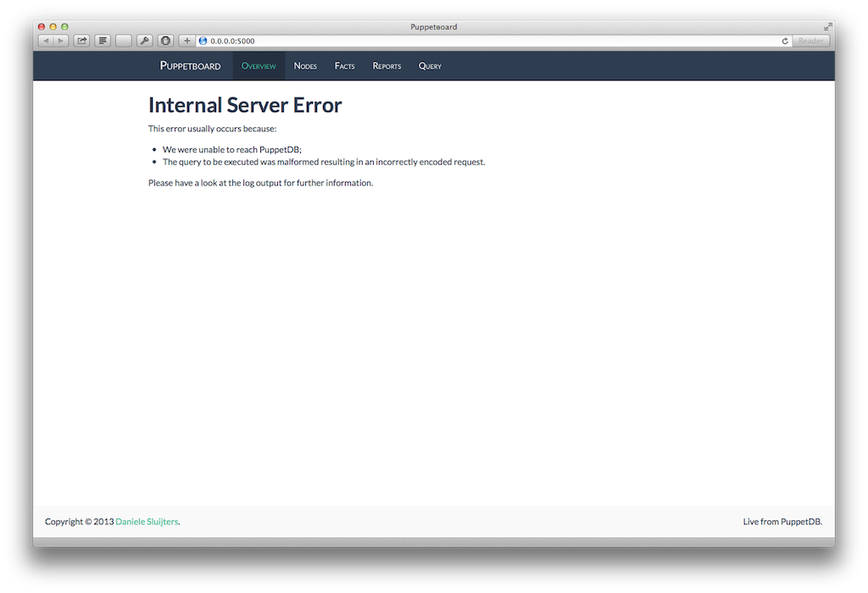
Task: Open the Facts navigation item
Action: point(345,66)
